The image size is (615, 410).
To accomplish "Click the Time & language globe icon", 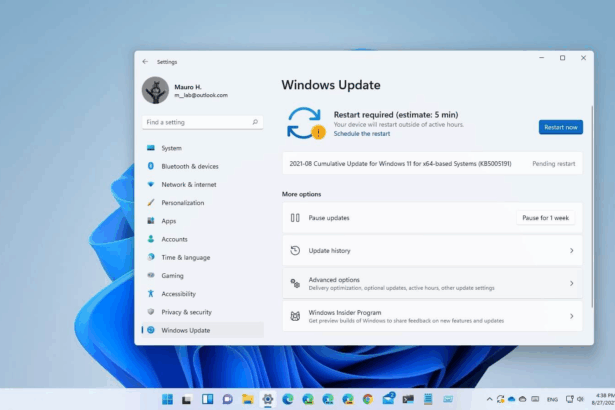I will 151,257.
